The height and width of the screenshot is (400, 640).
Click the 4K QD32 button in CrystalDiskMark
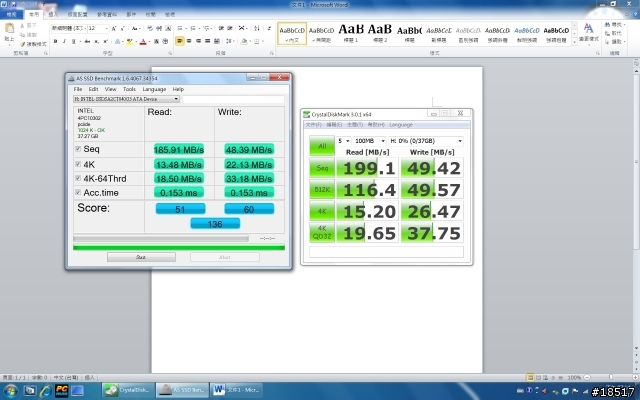point(322,233)
